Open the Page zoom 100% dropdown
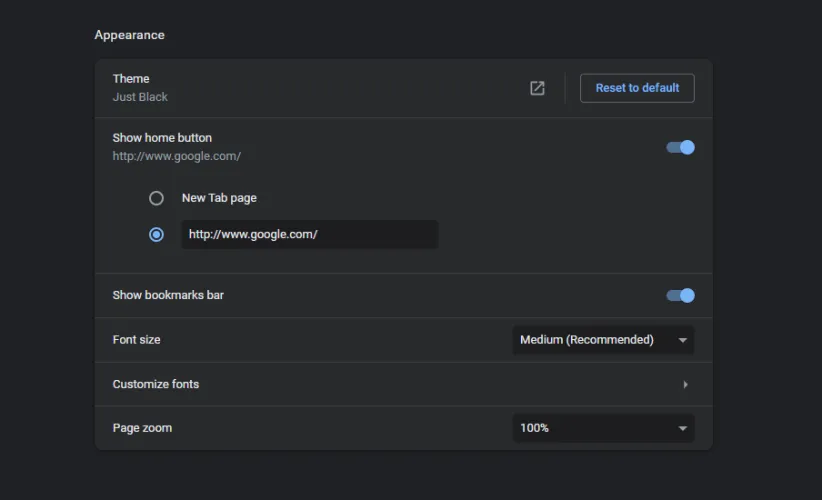Viewport: 822px width, 500px height. 590,428
